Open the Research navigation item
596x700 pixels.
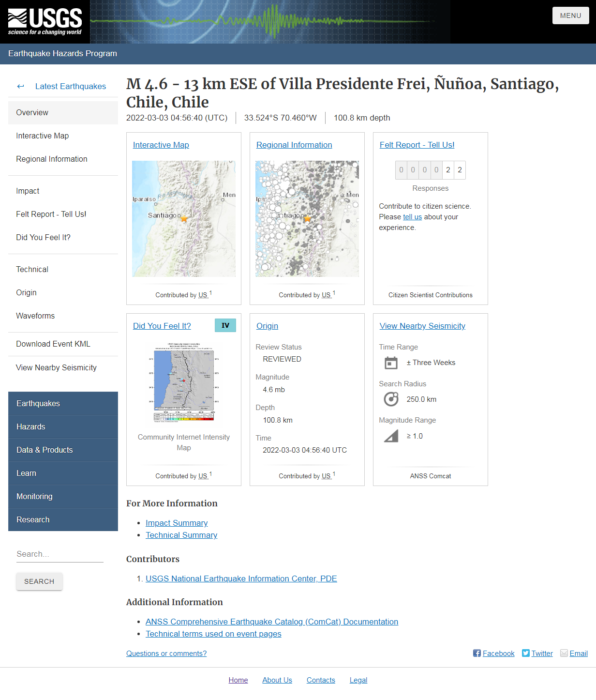pyautogui.click(x=63, y=519)
